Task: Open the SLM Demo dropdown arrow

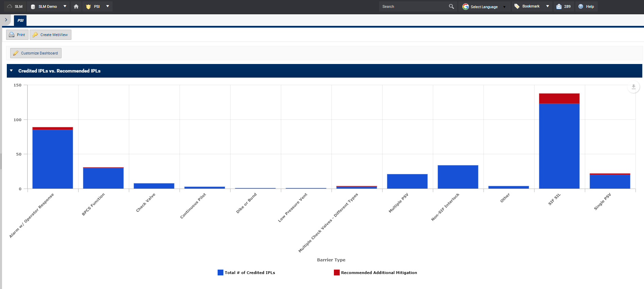Action: pyautogui.click(x=65, y=6)
